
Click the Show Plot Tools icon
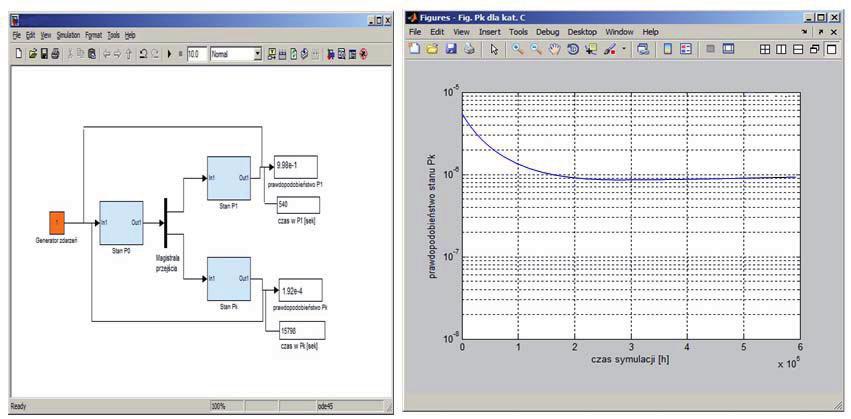(728, 49)
